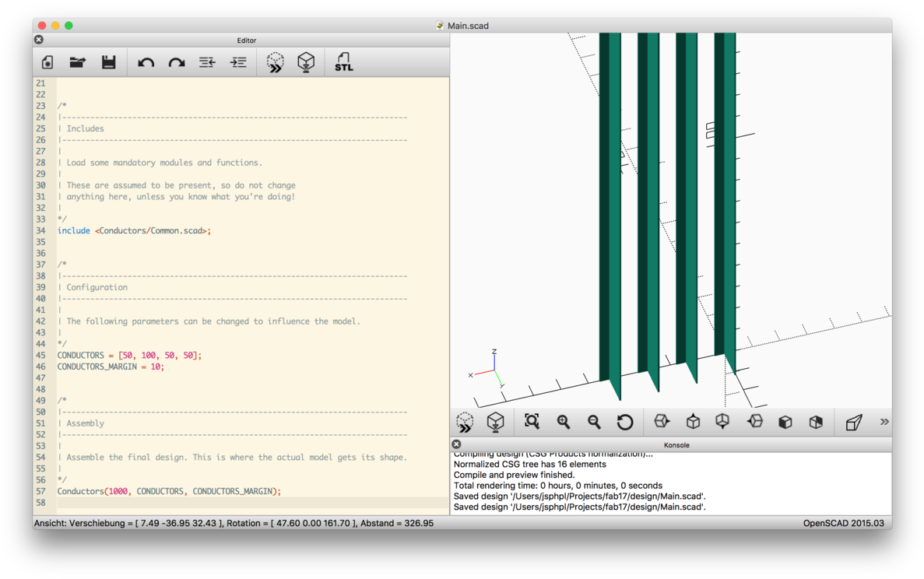Viewport: 924px width, 579px height.
Task: Minimize the window with the yellow button
Action: 55,26
